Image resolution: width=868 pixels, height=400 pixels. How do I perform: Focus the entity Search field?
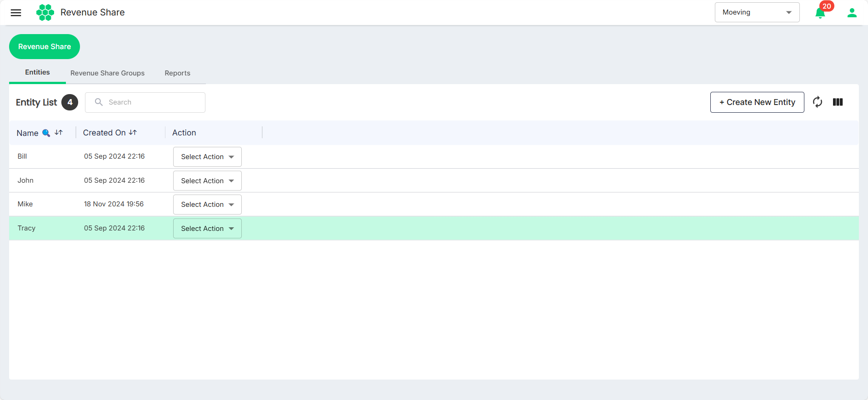pos(145,102)
